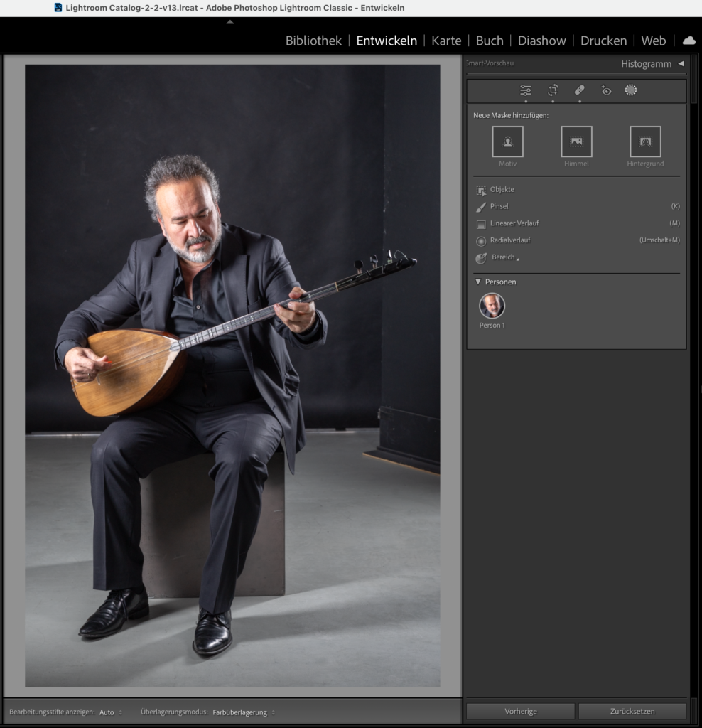Viewport: 702px width, 728px height.
Task: Click the Zurücksetzen button
Action: 632,711
